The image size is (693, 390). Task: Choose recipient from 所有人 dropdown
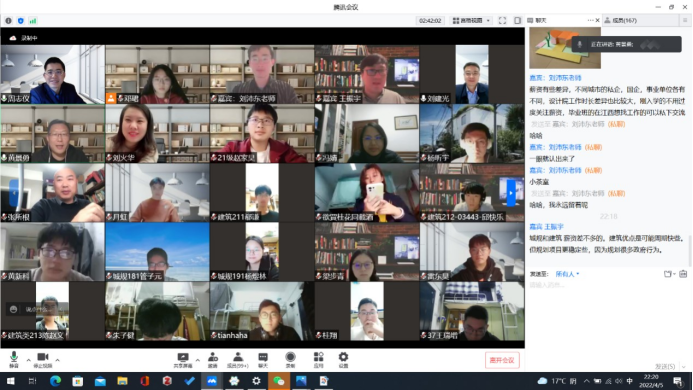pyautogui.click(x=567, y=274)
